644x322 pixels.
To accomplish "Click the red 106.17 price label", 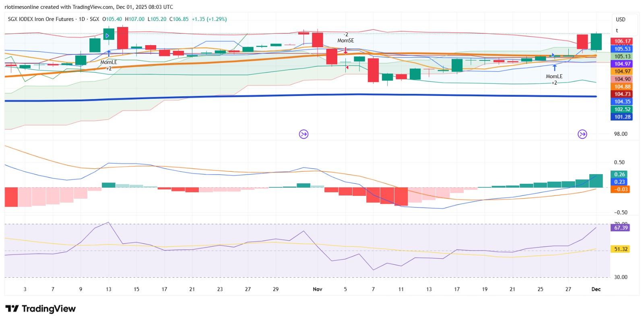I will 622,41.
